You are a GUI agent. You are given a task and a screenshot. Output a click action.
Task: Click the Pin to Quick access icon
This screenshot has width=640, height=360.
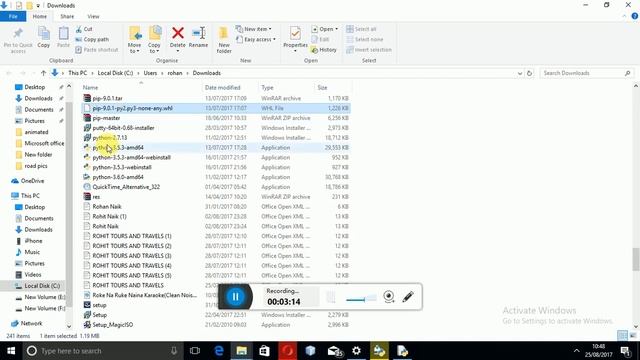(x=18, y=40)
